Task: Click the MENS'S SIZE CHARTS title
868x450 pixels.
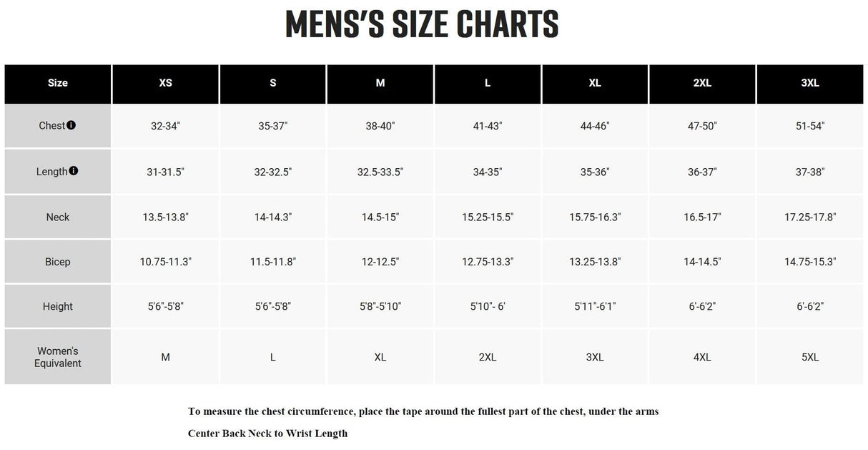Action: point(422,25)
